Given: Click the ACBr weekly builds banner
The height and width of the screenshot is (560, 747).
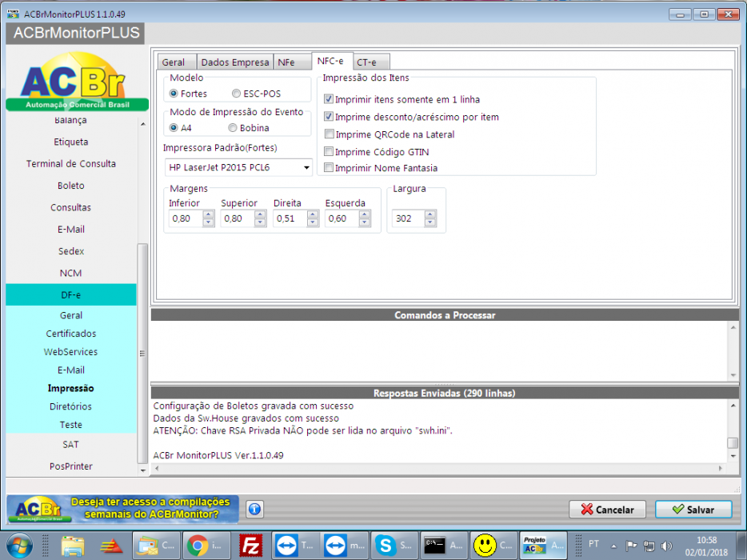Looking at the screenshot, I should click(x=123, y=509).
